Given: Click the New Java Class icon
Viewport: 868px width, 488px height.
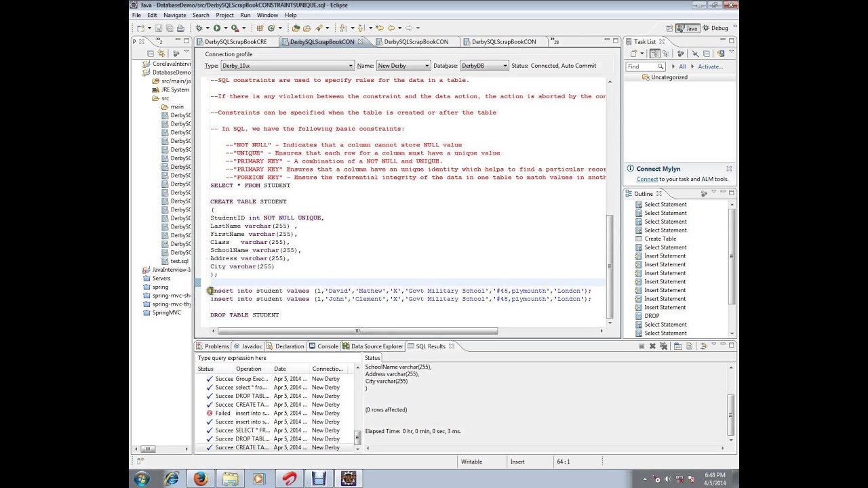Looking at the screenshot, I should 271,28.
